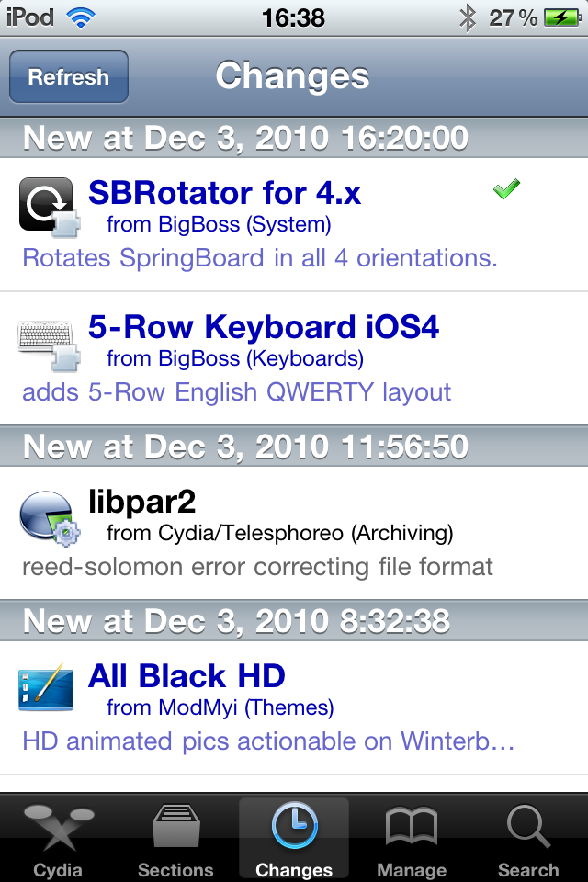Tap the SBRotator package icon
The width and height of the screenshot is (588, 882).
tap(49, 207)
